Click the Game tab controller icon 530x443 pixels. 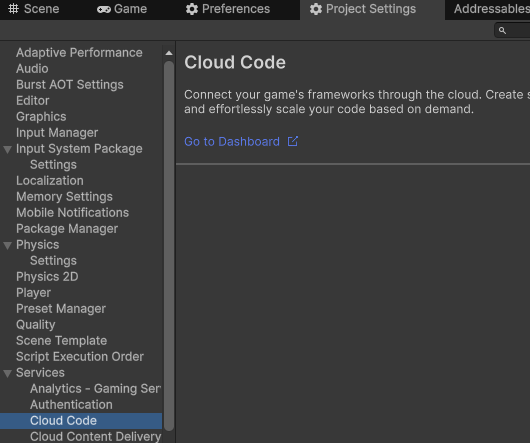104,9
